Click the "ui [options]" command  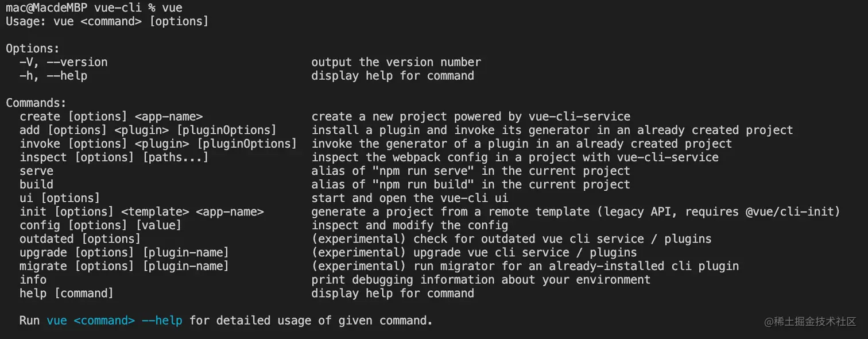click(x=60, y=198)
